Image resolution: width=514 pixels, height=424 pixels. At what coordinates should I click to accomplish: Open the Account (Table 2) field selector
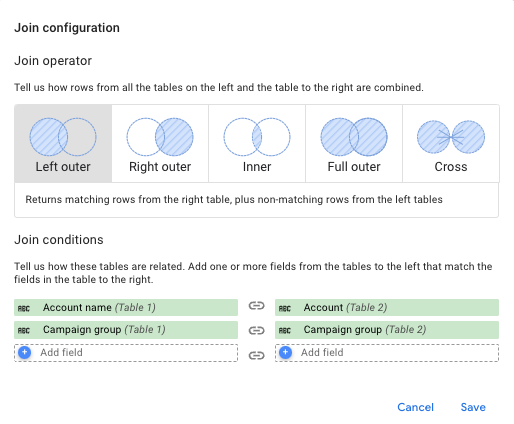[x=387, y=307]
